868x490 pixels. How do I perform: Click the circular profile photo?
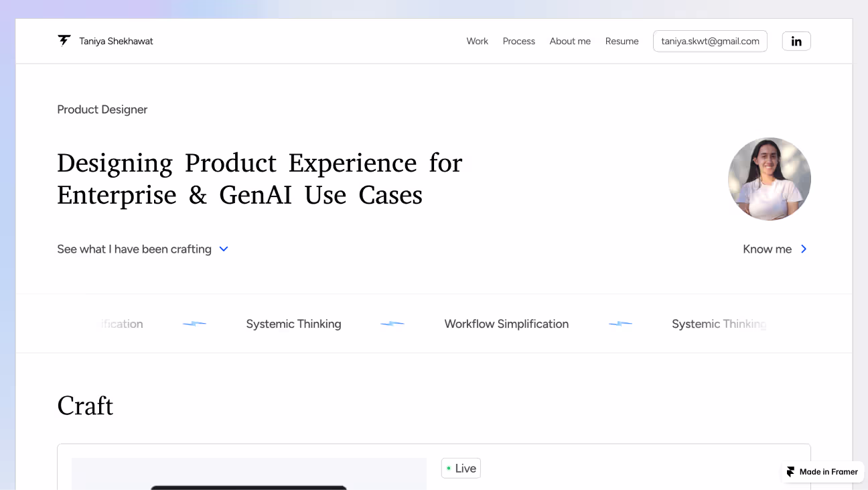769,179
